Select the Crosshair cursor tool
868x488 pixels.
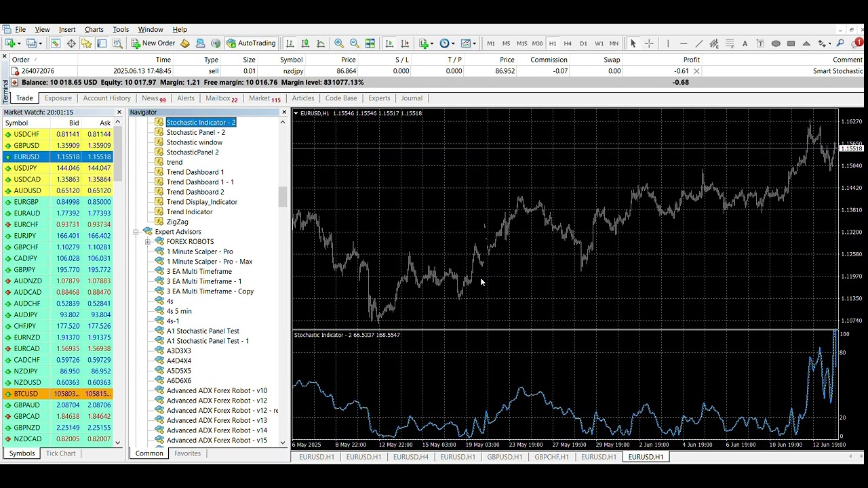coord(649,43)
